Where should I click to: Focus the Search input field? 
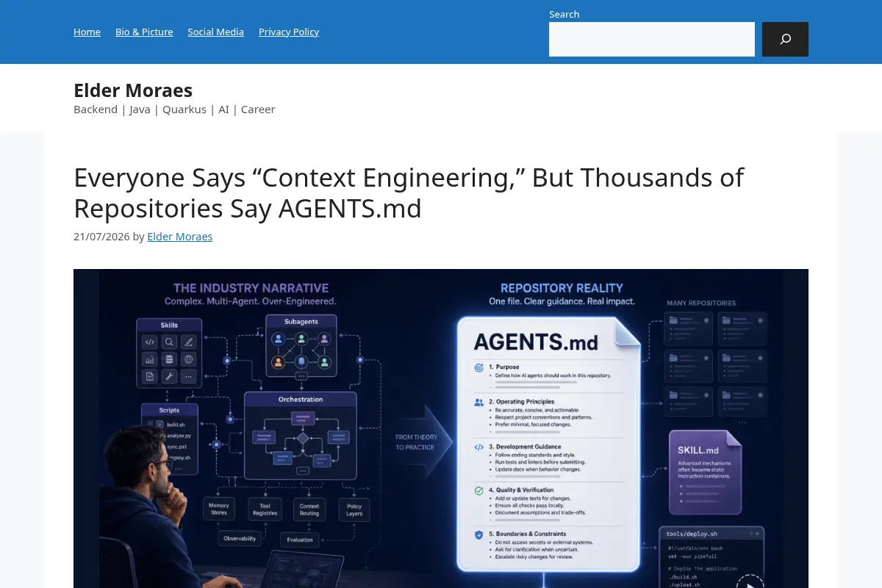[652, 39]
